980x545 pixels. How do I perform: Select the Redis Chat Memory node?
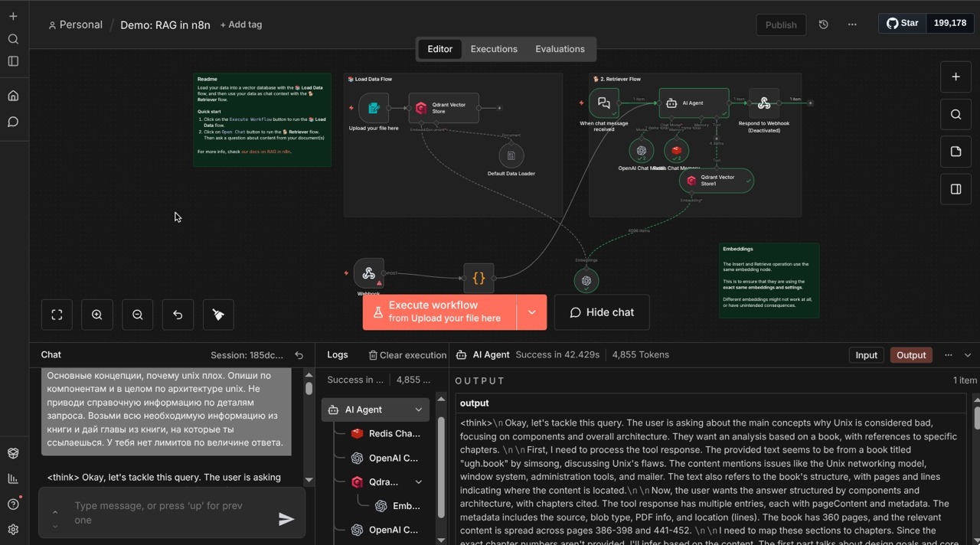(x=676, y=151)
